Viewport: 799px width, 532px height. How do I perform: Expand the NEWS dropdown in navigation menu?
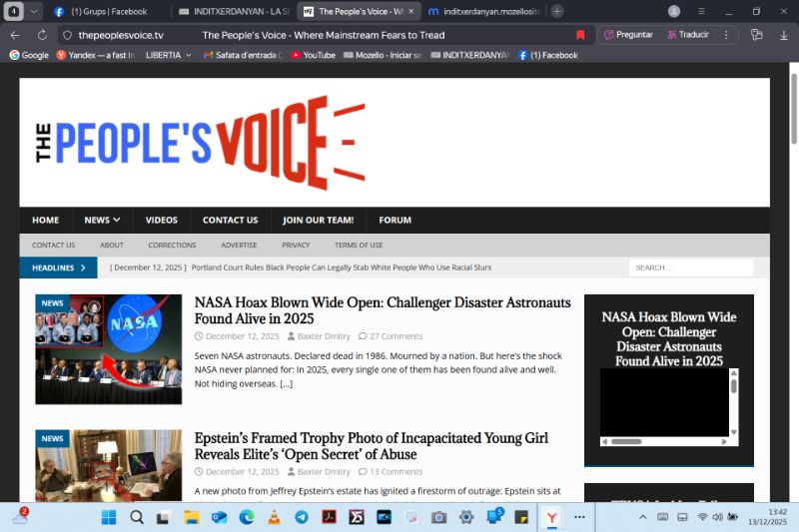tap(102, 220)
